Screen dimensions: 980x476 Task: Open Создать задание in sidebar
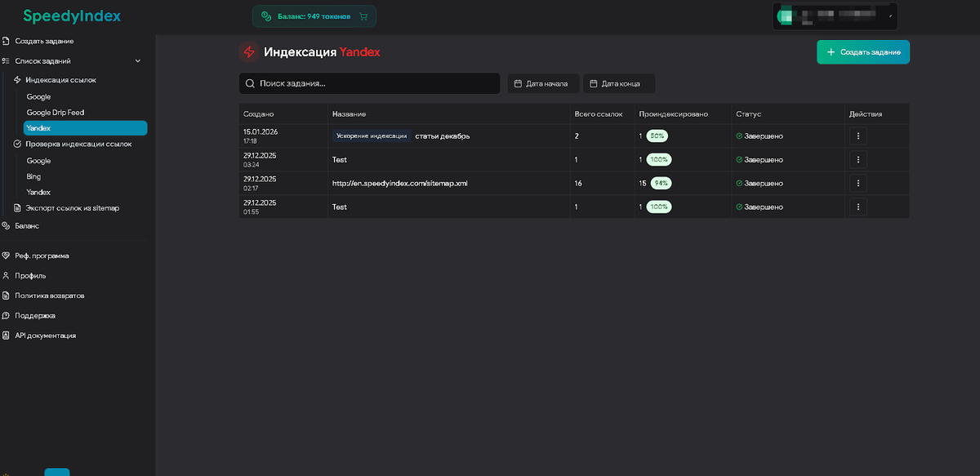coord(44,41)
